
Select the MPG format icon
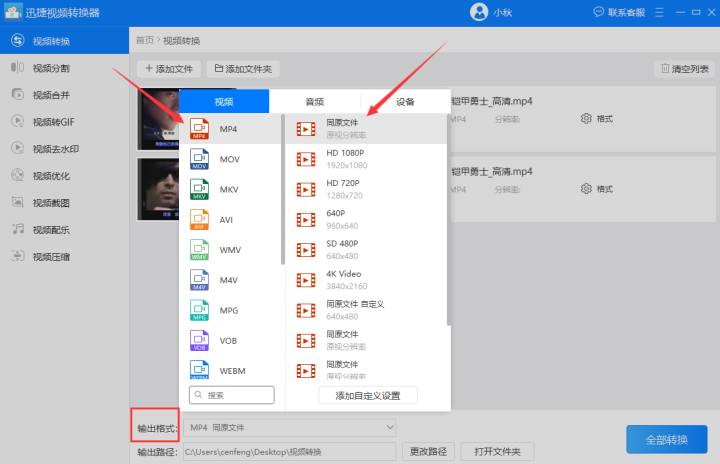tap(199, 310)
